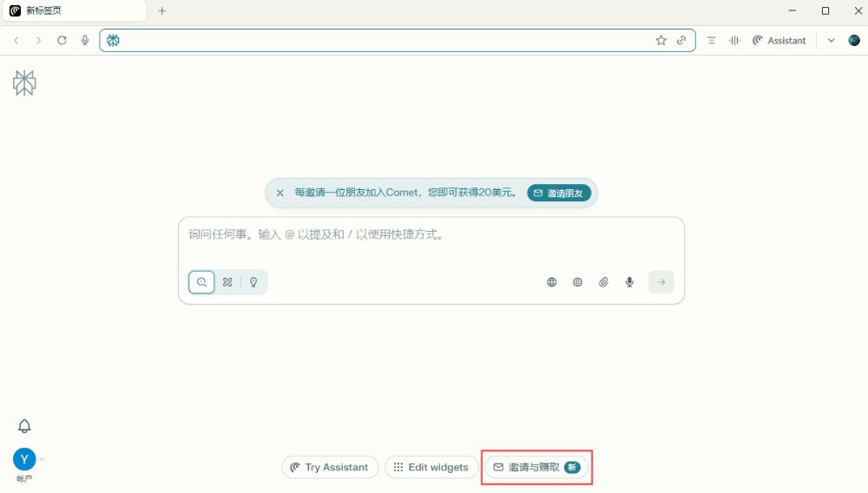Viewport: 868px width, 493px height.
Task: Activate the voice waveform icon in toolbar
Action: (x=734, y=41)
